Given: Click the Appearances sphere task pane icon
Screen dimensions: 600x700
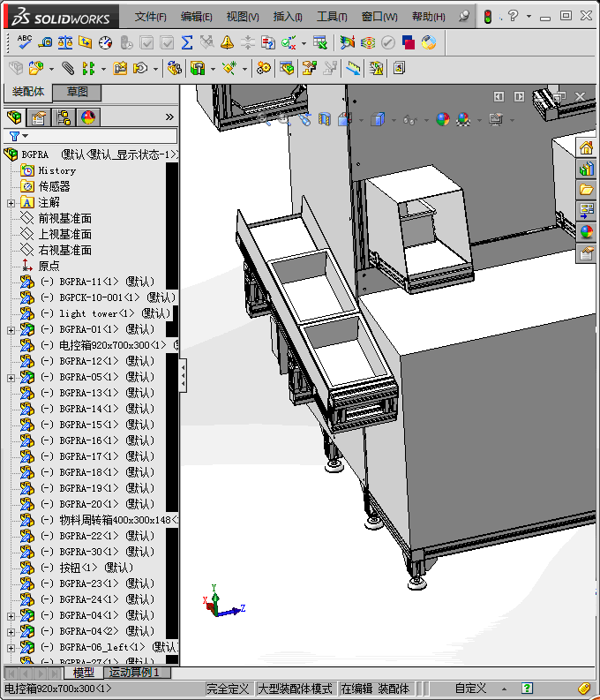Looking at the screenshot, I should coord(586,232).
